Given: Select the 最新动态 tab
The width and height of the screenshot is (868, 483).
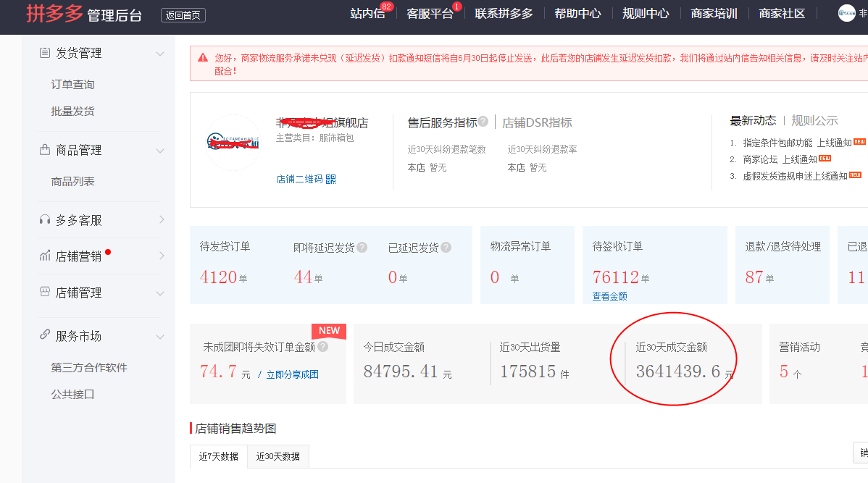Looking at the screenshot, I should 753,121.
